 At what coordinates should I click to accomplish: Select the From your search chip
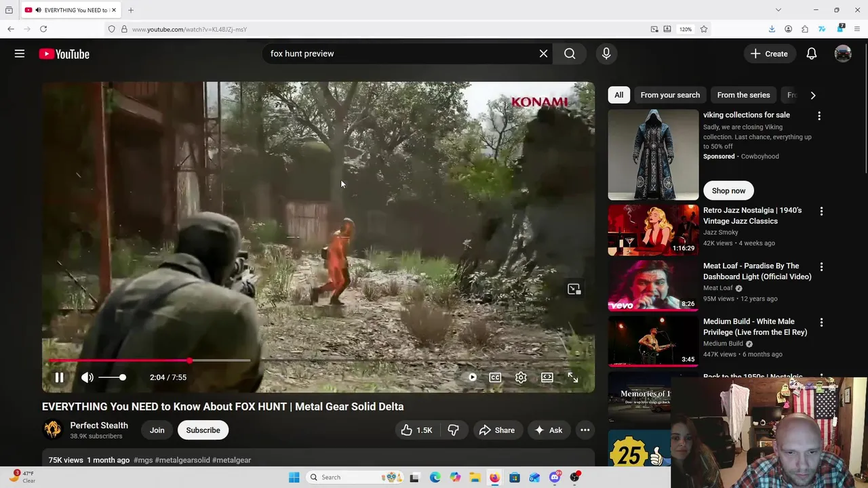click(670, 95)
